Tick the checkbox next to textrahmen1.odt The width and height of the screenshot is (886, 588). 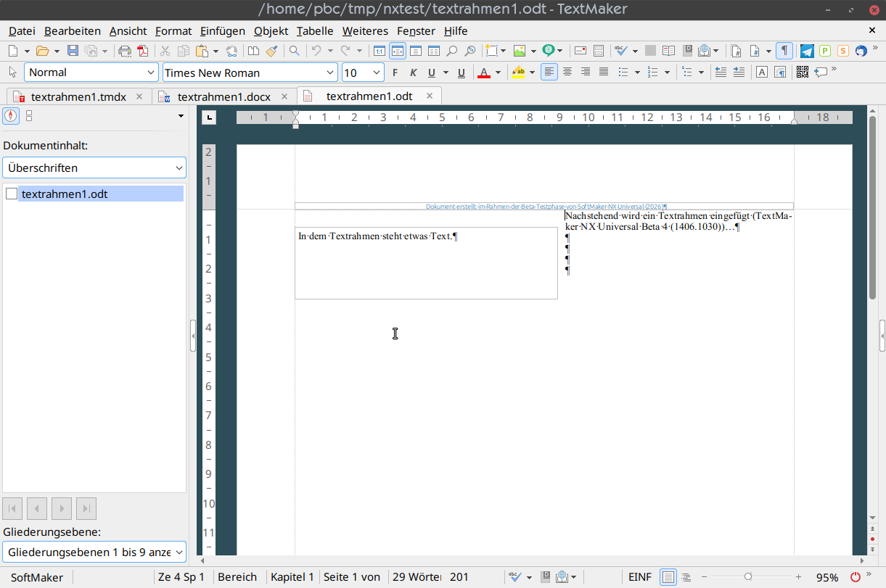coord(12,194)
